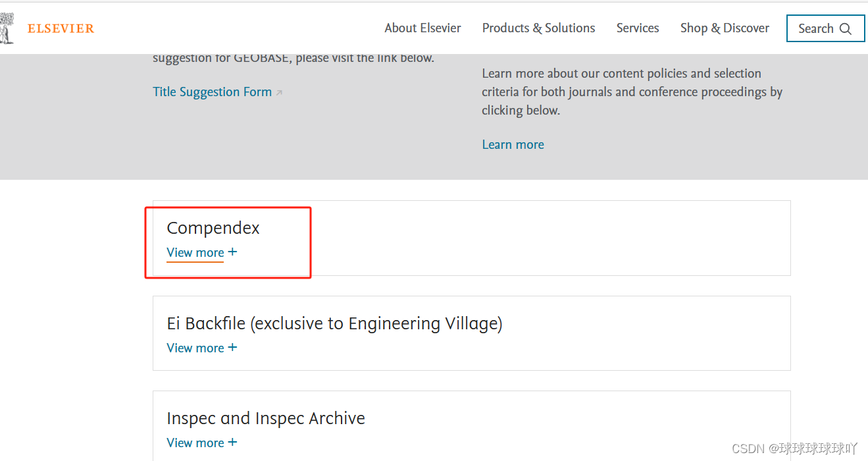Click the magnifying glass search icon
Screen dimensions: 868x461
pyautogui.click(x=846, y=29)
